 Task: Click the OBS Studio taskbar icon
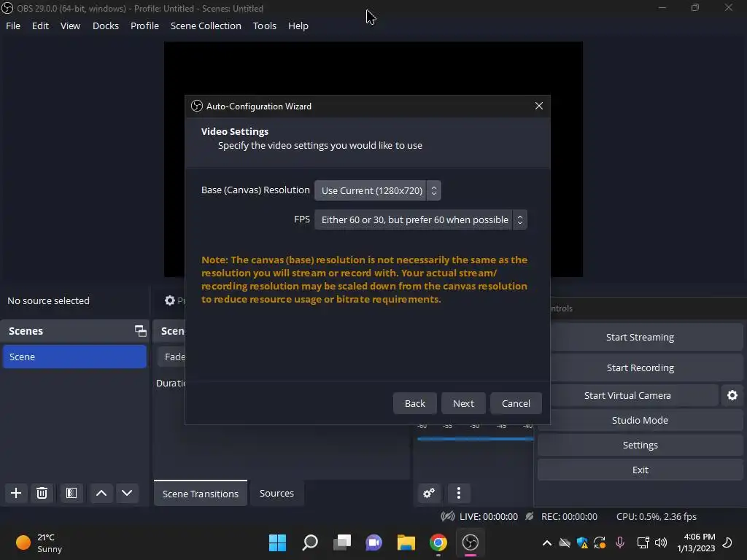click(471, 542)
